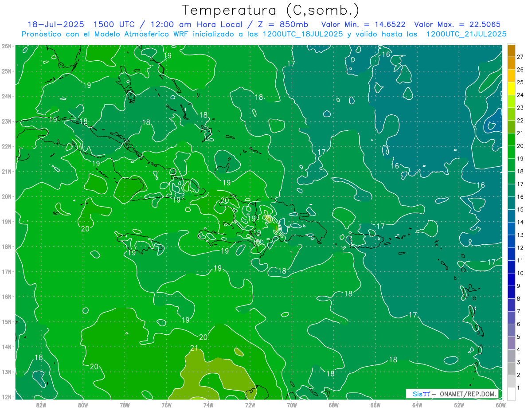Click the "26N" latitude axis label
This screenshot has height=411, width=532.
(7, 46)
